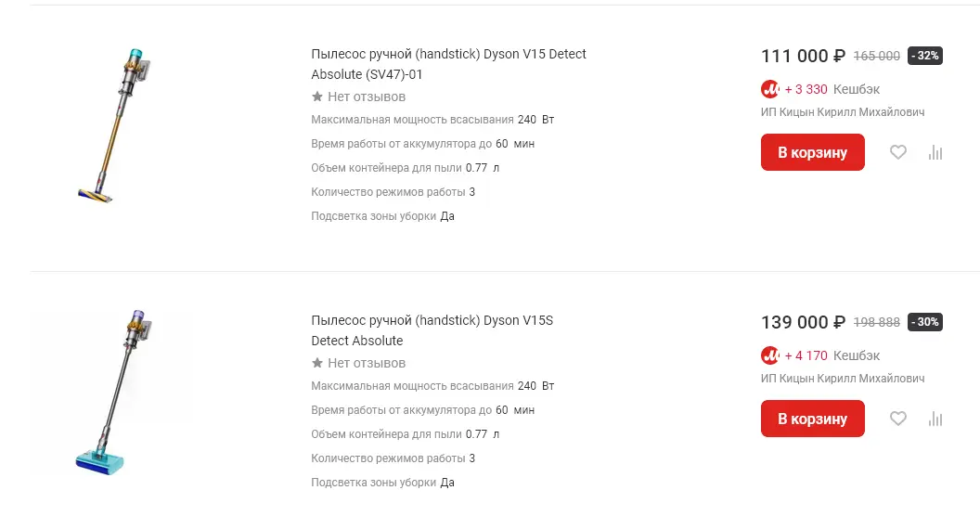Click the review star for Dyson V15 Detect
This screenshot has height=529, width=980.
click(317, 97)
